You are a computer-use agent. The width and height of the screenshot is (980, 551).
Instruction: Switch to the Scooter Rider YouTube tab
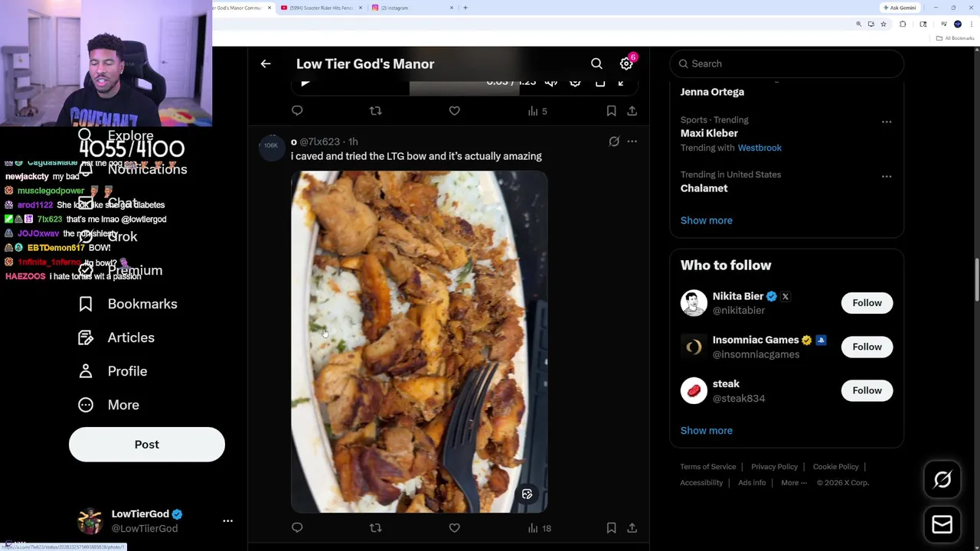pyautogui.click(x=322, y=8)
